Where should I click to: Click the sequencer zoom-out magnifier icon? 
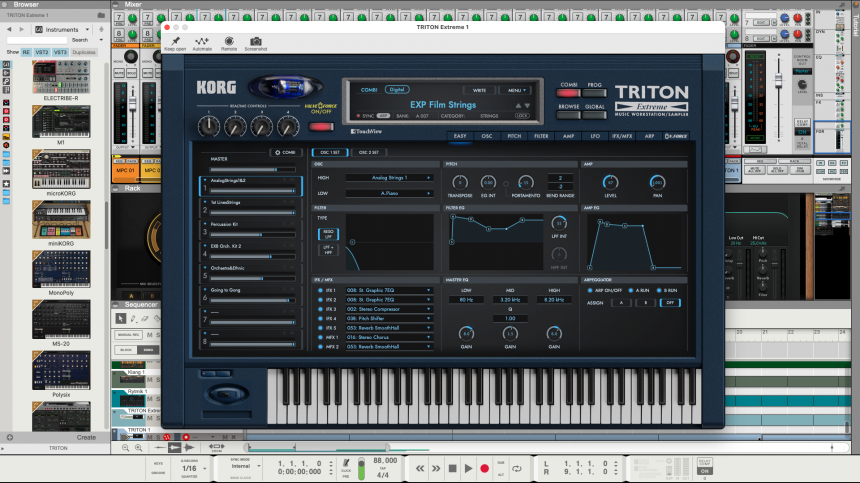pyautogui.click(x=126, y=448)
